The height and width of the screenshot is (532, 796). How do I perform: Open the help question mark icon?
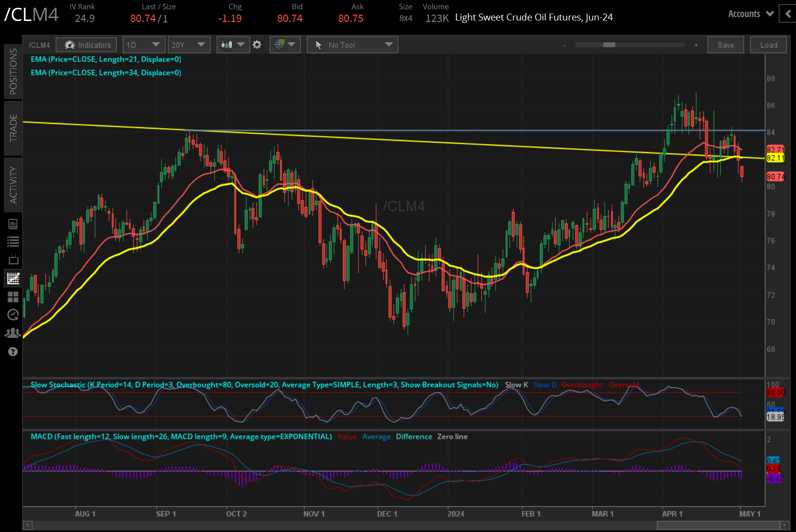[x=13, y=352]
